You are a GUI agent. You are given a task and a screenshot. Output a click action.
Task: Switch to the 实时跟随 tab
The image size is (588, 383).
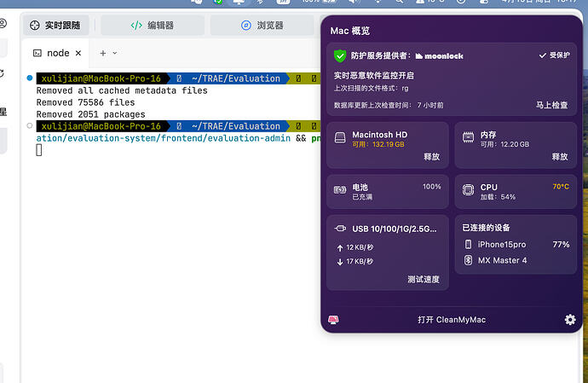pyautogui.click(x=56, y=25)
